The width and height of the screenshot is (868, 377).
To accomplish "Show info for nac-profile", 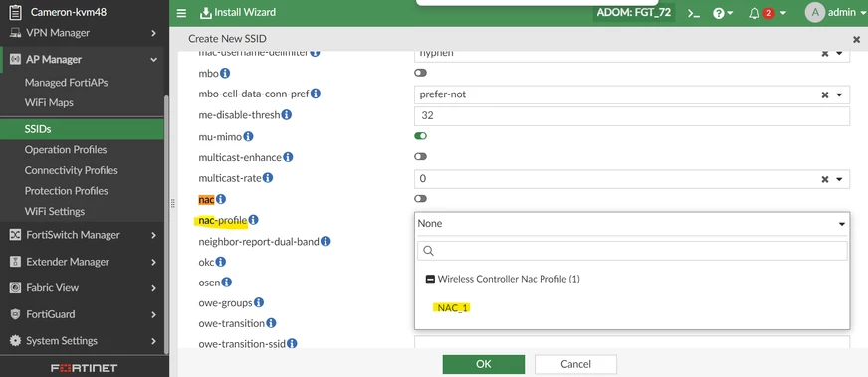I will pos(253,220).
